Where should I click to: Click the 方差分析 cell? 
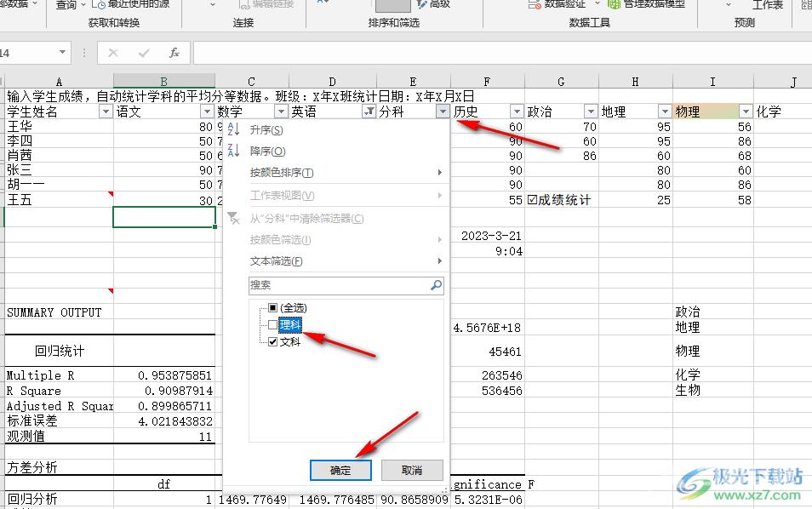tap(59, 467)
